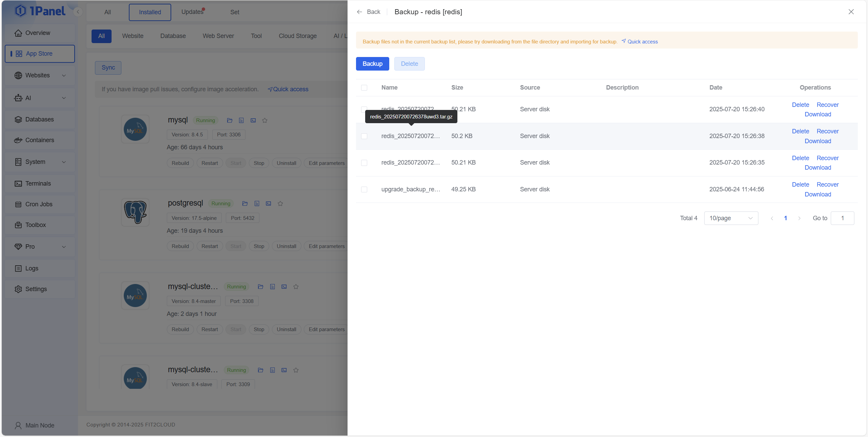868x437 pixels.
Task: Toggle the select-all checkbox in table header
Action: 364,88
